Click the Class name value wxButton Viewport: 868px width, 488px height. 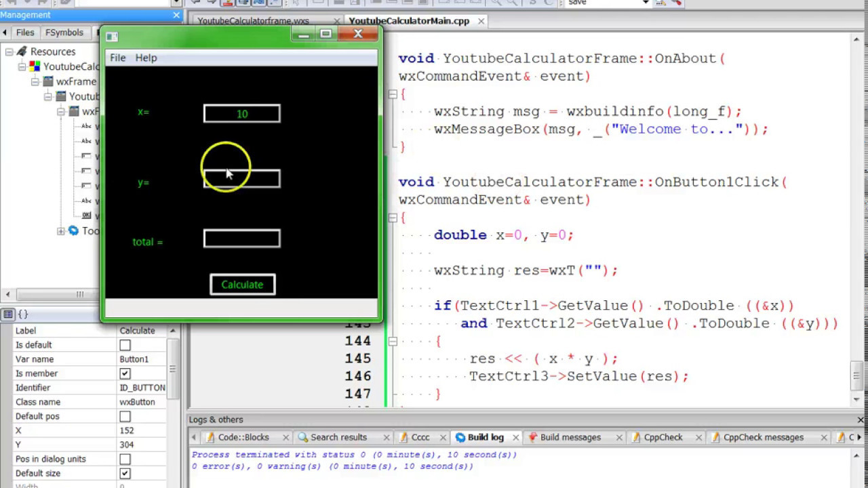coord(141,402)
